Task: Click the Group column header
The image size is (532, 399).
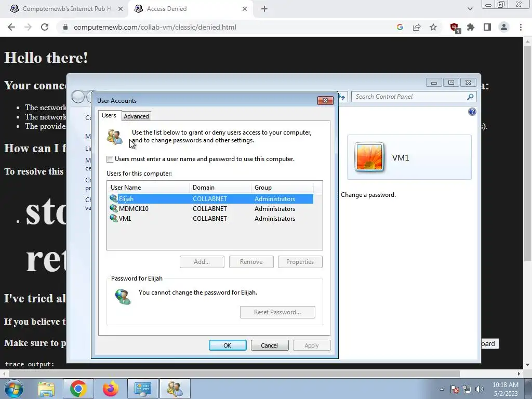Action: point(282,187)
